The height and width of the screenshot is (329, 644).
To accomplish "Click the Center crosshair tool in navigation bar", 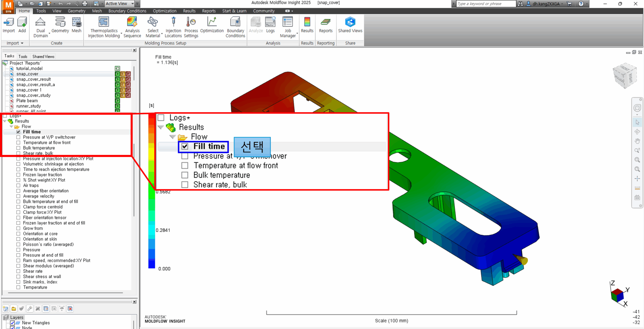I will coord(637,179).
